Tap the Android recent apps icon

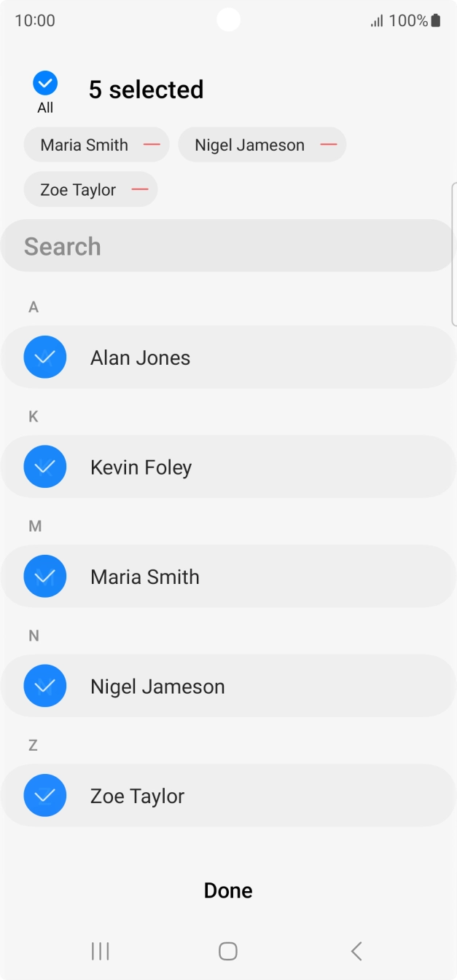(100, 951)
